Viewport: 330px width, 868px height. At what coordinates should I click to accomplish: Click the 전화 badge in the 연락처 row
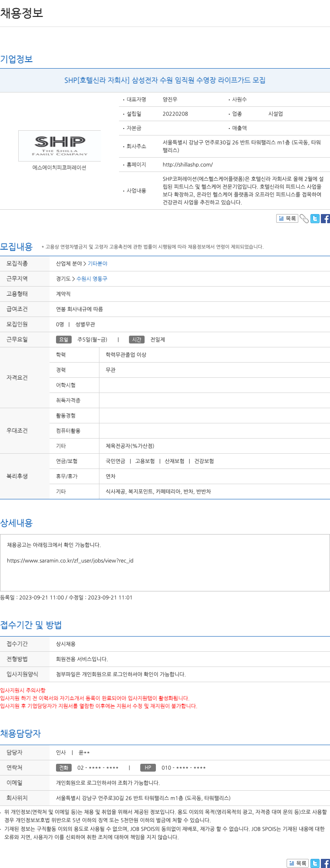[64, 768]
